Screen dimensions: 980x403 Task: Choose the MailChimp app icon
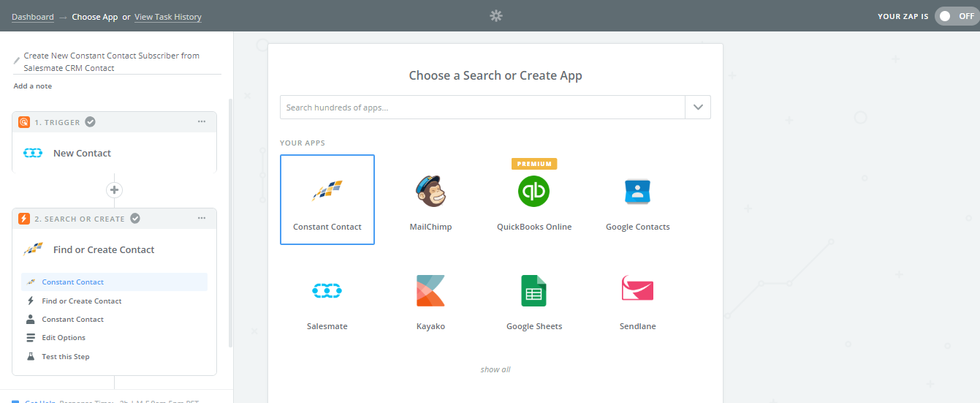click(430, 192)
